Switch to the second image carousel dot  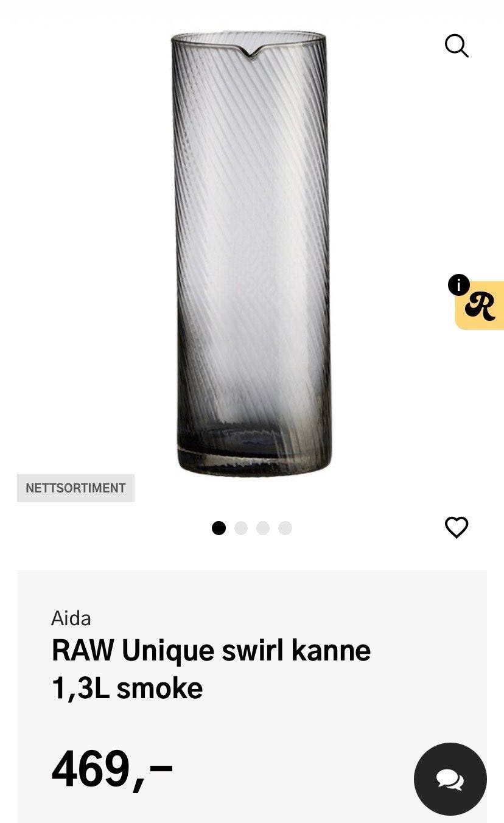(x=241, y=528)
